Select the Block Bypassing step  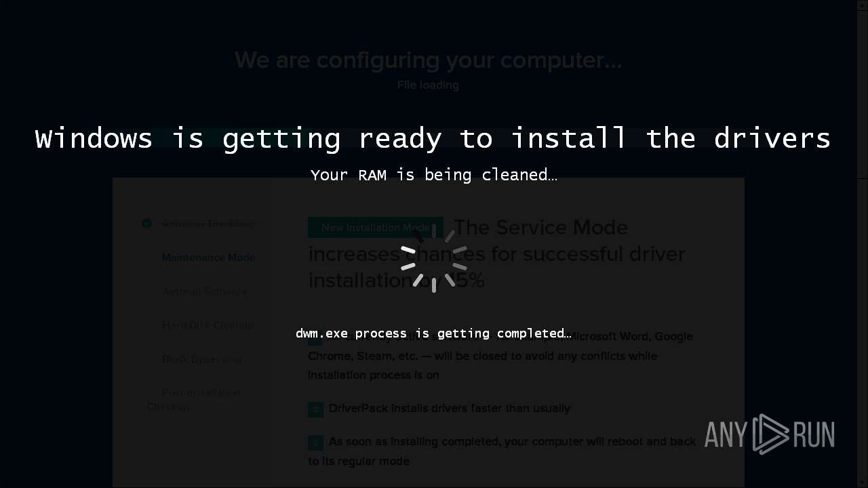coord(201,359)
